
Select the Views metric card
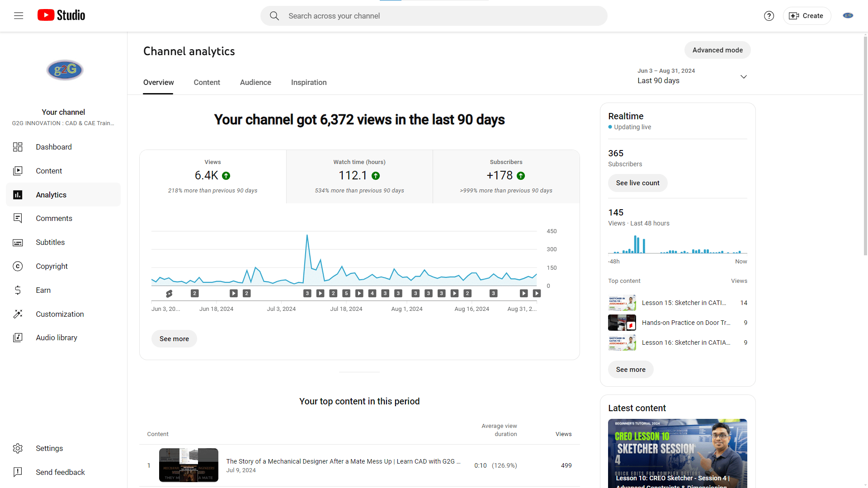(x=213, y=177)
